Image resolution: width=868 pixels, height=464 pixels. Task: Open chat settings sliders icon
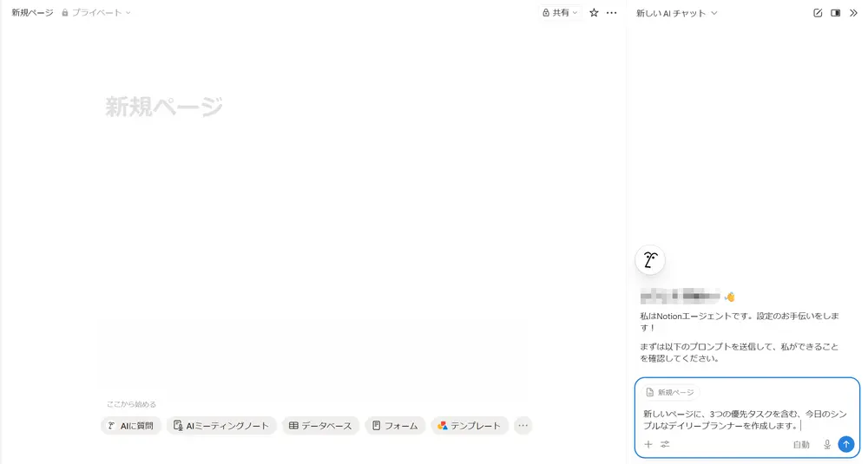click(665, 444)
